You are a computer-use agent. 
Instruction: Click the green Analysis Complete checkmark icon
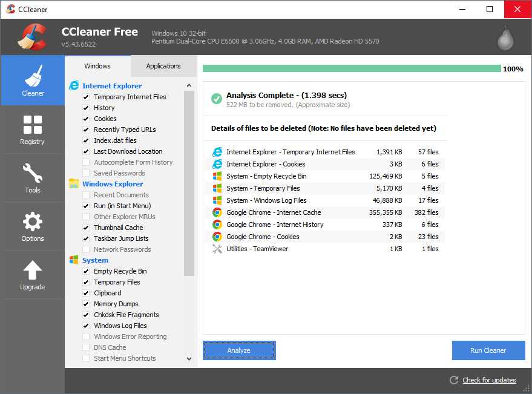217,99
